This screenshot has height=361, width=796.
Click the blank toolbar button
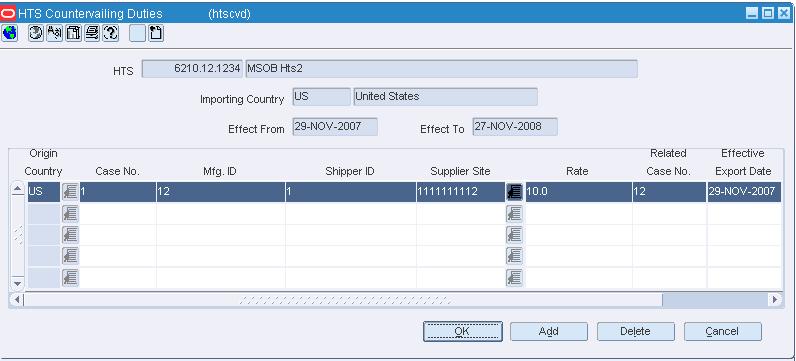tap(137, 33)
